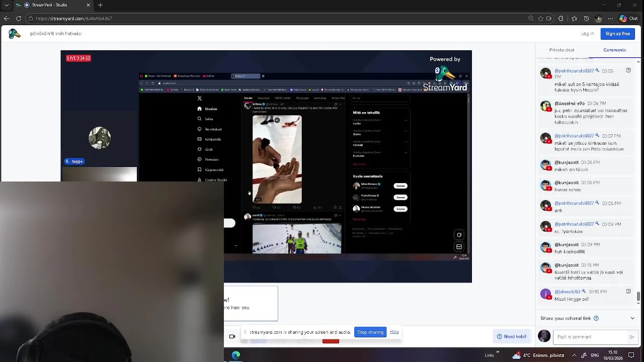Open browser settings and more menu

(x=610, y=19)
